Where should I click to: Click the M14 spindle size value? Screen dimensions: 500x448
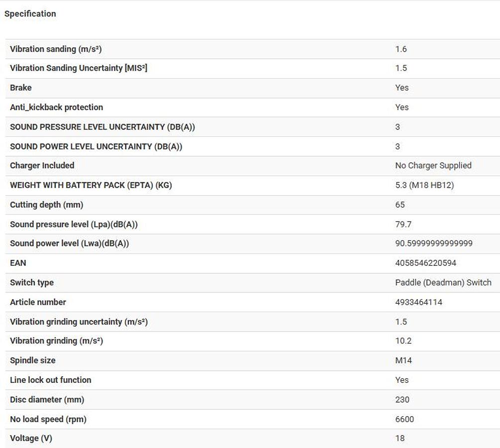[403, 360]
